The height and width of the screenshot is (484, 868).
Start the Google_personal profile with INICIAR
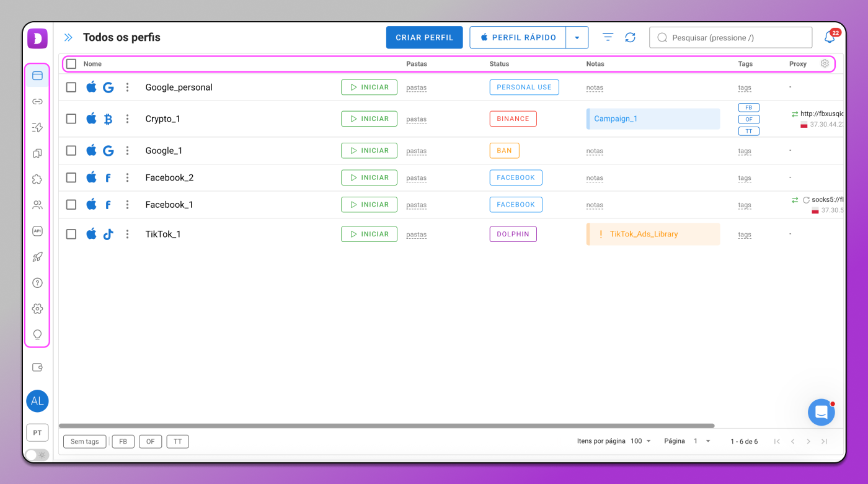coord(369,87)
